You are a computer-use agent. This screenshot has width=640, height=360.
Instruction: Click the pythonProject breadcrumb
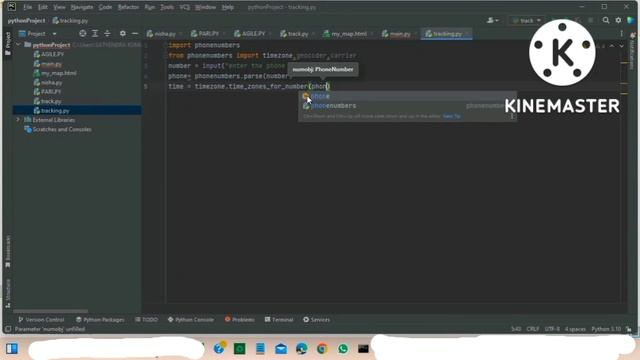[x=27, y=20]
